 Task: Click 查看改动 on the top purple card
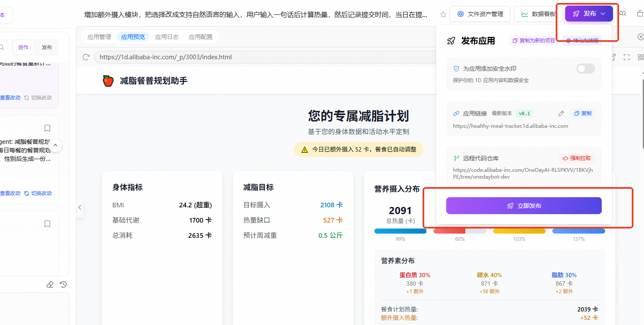(x=10, y=98)
